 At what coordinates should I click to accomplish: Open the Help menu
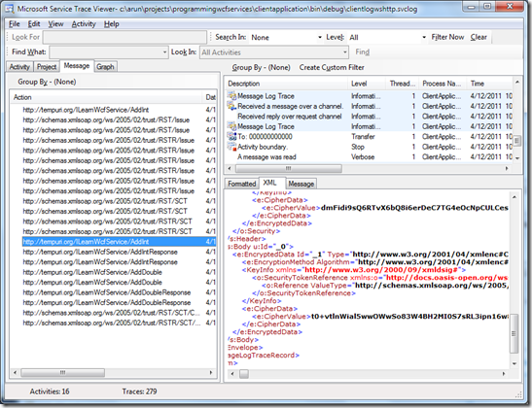[x=111, y=24]
